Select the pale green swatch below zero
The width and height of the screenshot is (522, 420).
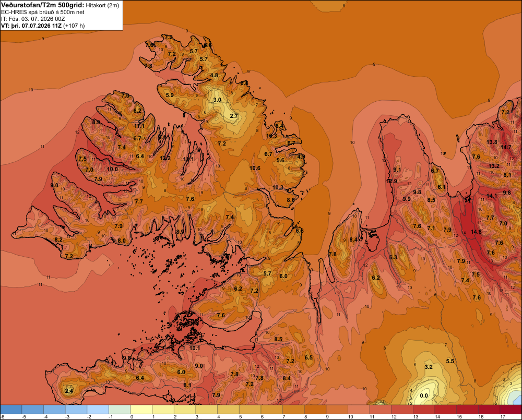120,410
